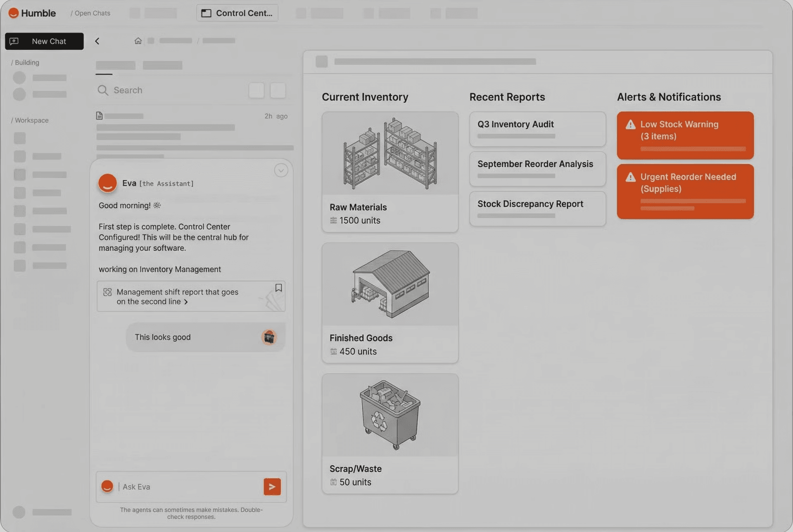This screenshot has width=793, height=532.
Task: Select the Raw Materials inventory thumbnail
Action: click(x=390, y=154)
